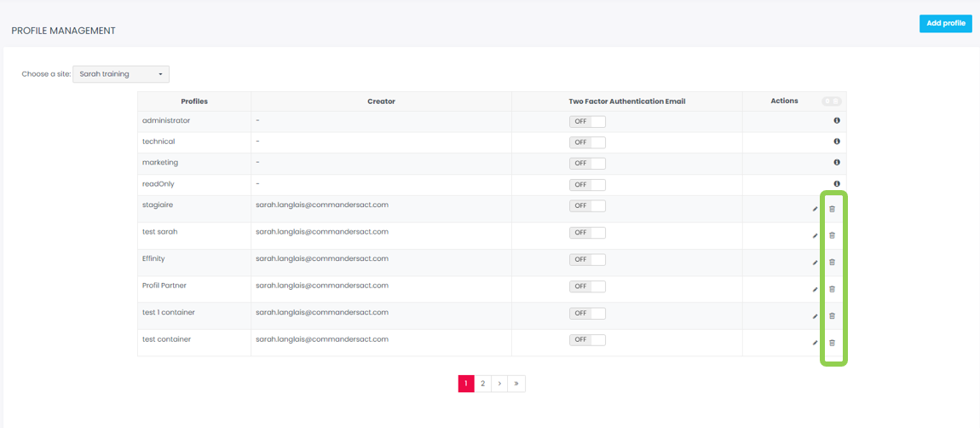Show info for the administrator profile
Image resolution: width=980 pixels, height=428 pixels.
[837, 121]
